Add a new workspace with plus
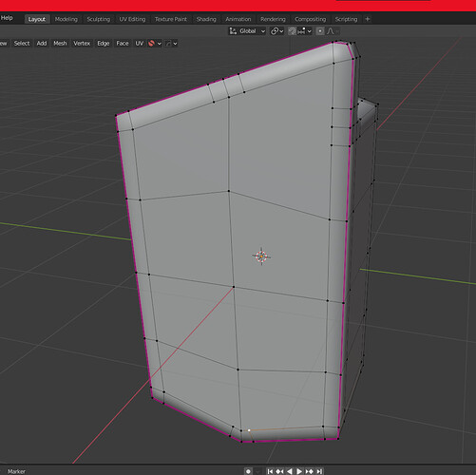Viewport: 476px width, 475px height. (x=368, y=19)
